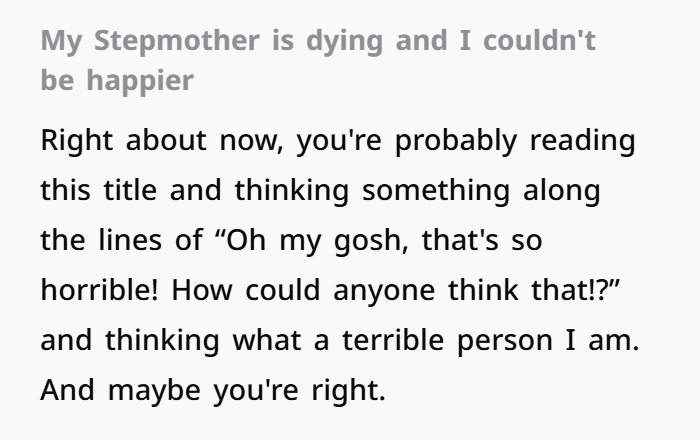The width and height of the screenshot is (700, 440).
Task: Click the word "anyone" in the quote
Action: coord(384,291)
